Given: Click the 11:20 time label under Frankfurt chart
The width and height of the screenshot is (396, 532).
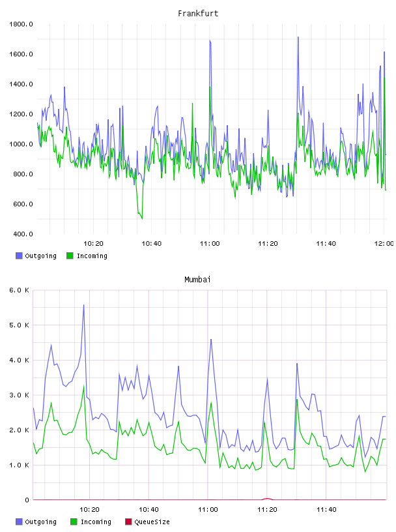Looking at the screenshot, I should (268, 244).
